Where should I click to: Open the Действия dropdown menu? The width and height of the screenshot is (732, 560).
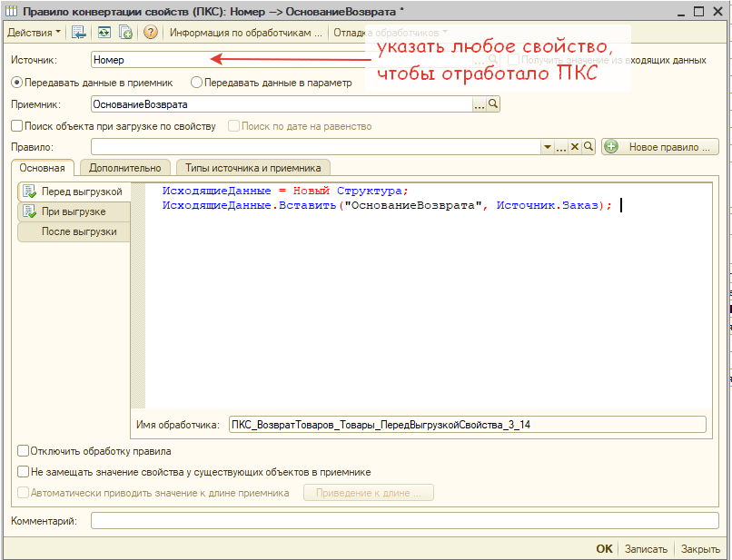click(x=35, y=33)
